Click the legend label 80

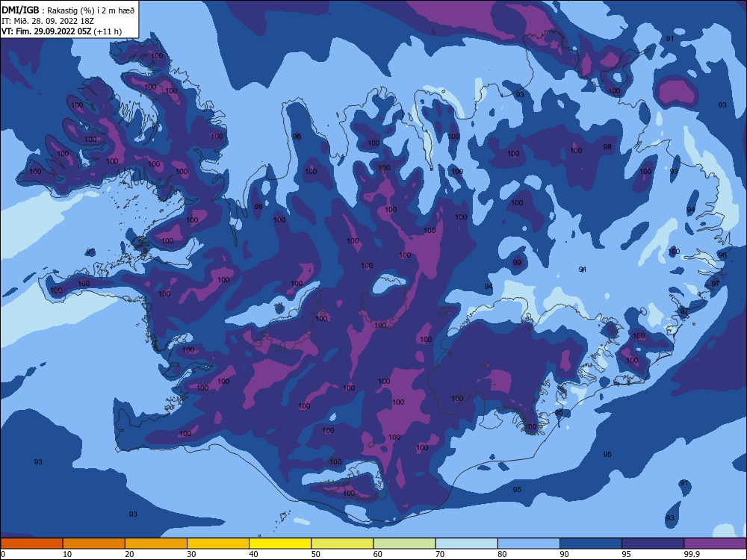pyautogui.click(x=502, y=554)
